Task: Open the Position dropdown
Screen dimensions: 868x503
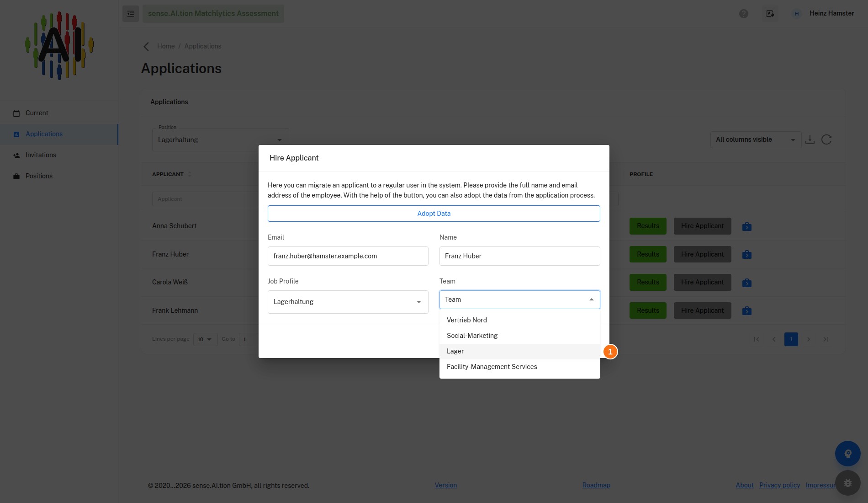Action: [221, 140]
